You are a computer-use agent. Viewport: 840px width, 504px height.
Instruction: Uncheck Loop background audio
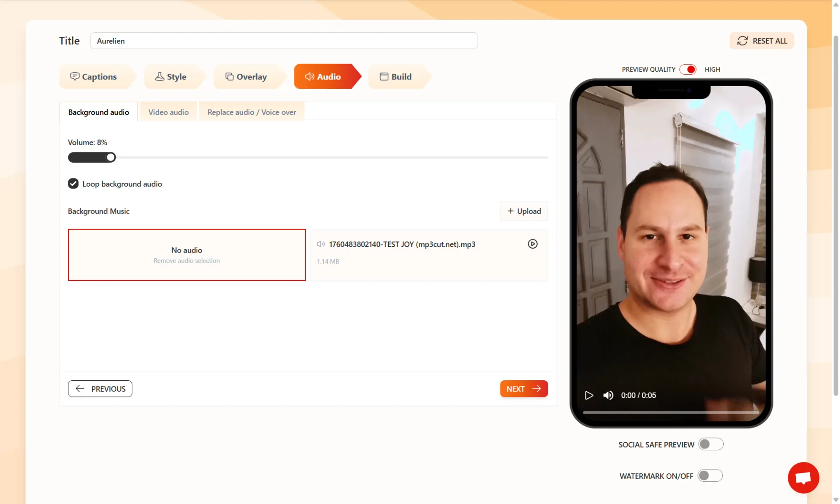click(x=73, y=184)
